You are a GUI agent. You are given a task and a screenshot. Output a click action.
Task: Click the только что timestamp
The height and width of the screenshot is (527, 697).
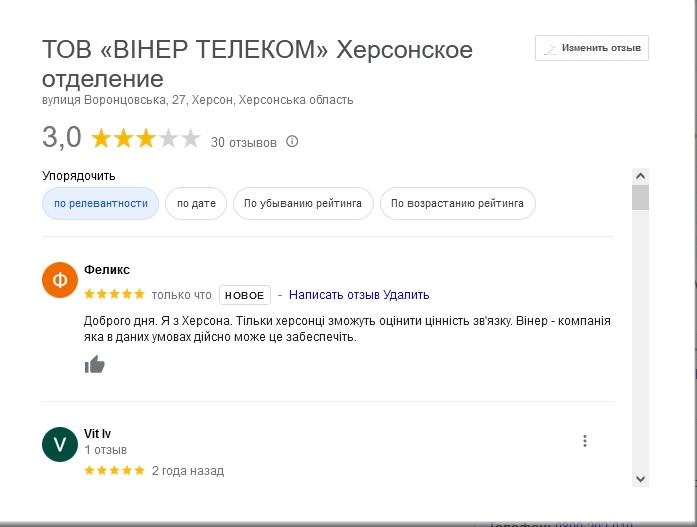click(181, 295)
